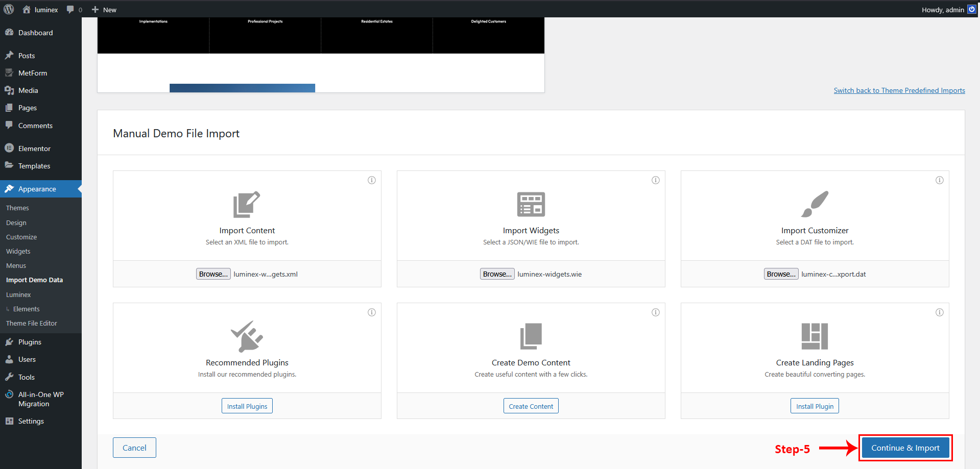Open the Elementor sidebar menu
The height and width of the screenshot is (469, 980).
[34, 149]
